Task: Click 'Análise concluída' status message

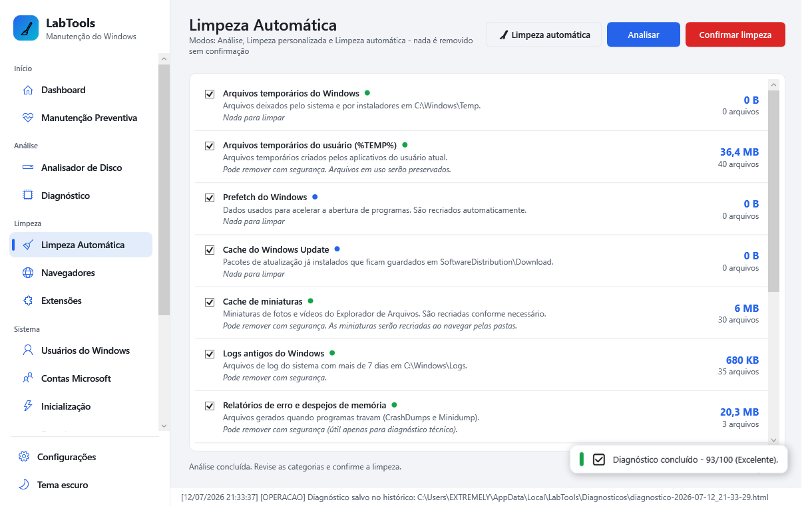Action: pyautogui.click(x=295, y=467)
